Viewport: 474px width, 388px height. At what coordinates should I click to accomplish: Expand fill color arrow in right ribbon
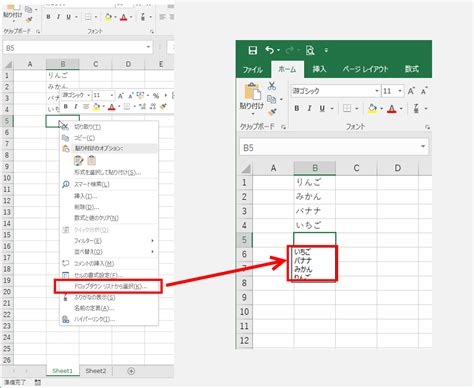381,109
